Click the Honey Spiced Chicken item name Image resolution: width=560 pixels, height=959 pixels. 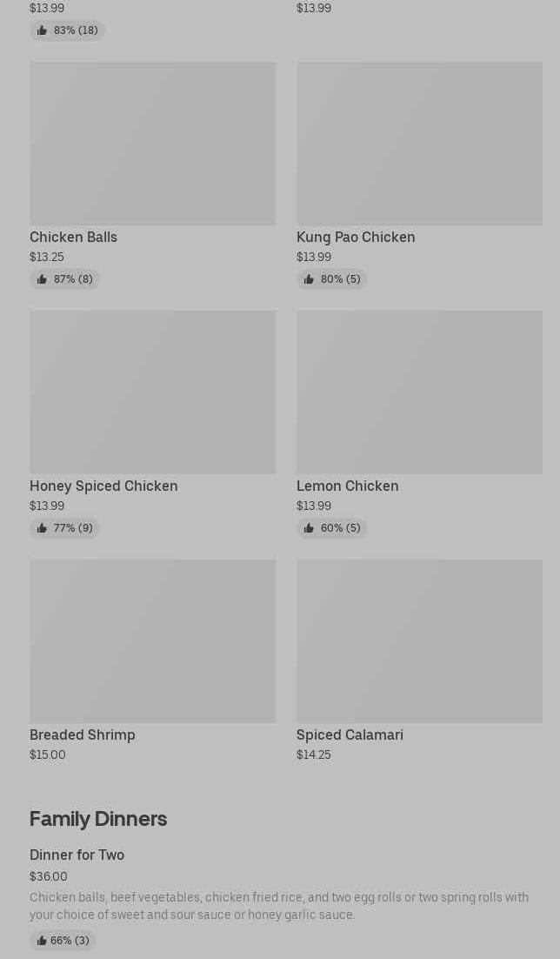tap(103, 486)
